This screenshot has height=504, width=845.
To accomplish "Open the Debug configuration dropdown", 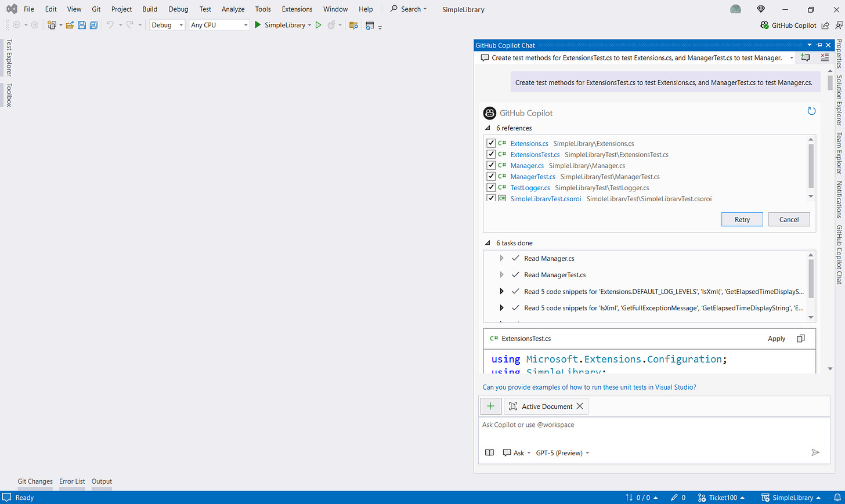I will [167, 25].
